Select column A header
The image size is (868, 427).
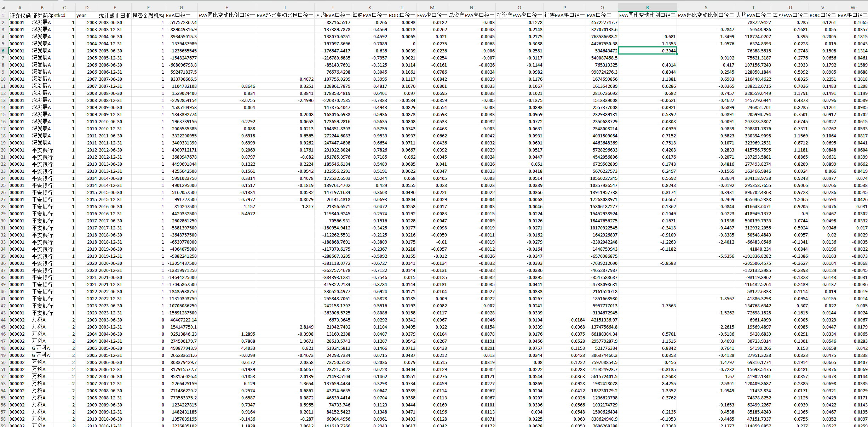(x=20, y=7)
